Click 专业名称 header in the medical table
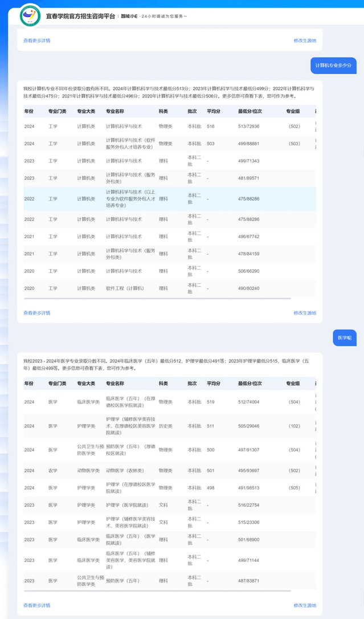The width and height of the screenshot is (364, 619). pos(114,384)
